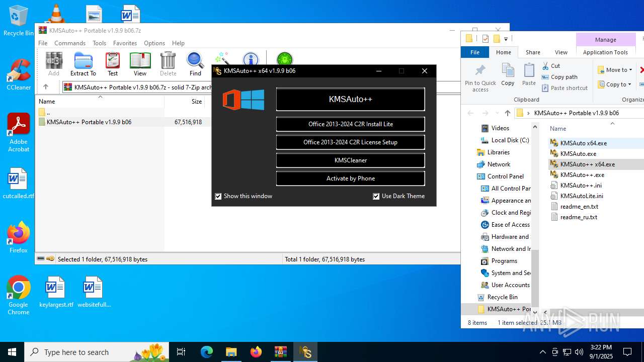Click the Paste icon in Explorer ribbon
The height and width of the screenshot is (362, 644).
pyautogui.click(x=529, y=74)
